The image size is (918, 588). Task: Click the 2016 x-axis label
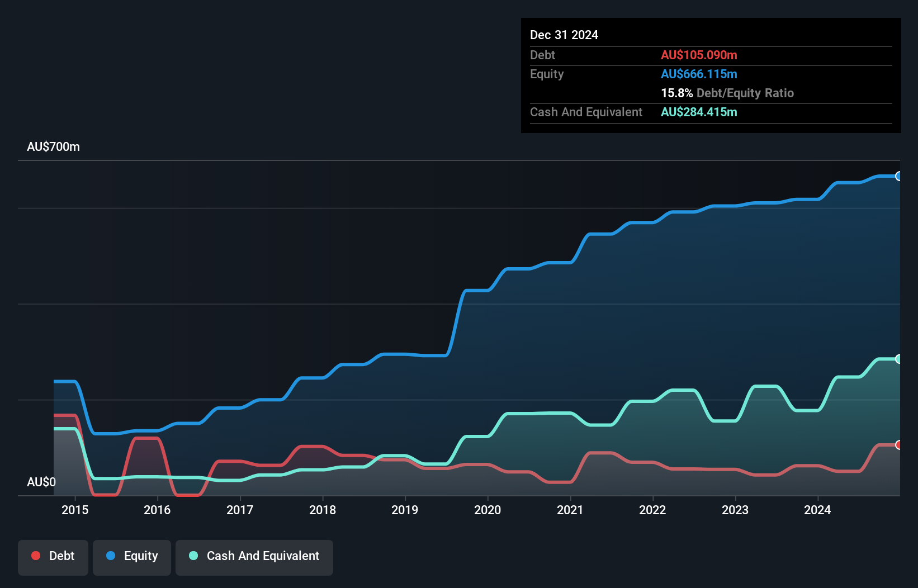(x=157, y=510)
